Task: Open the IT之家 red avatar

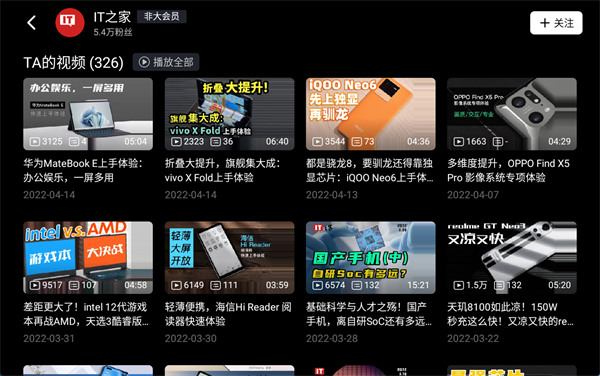Action: pyautogui.click(x=70, y=22)
